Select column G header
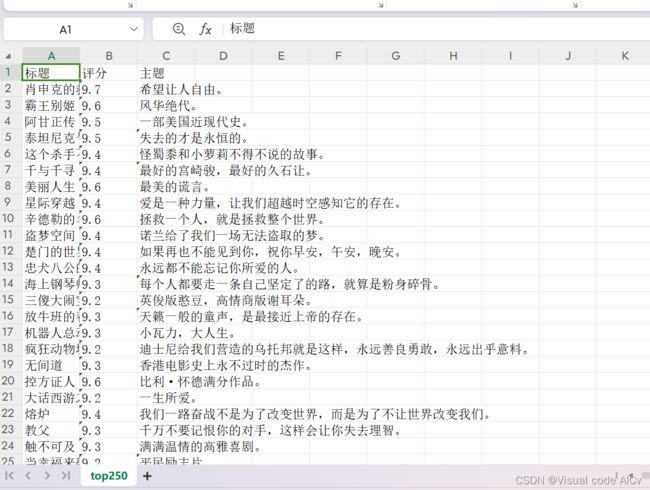The width and height of the screenshot is (650, 490). pyautogui.click(x=395, y=56)
